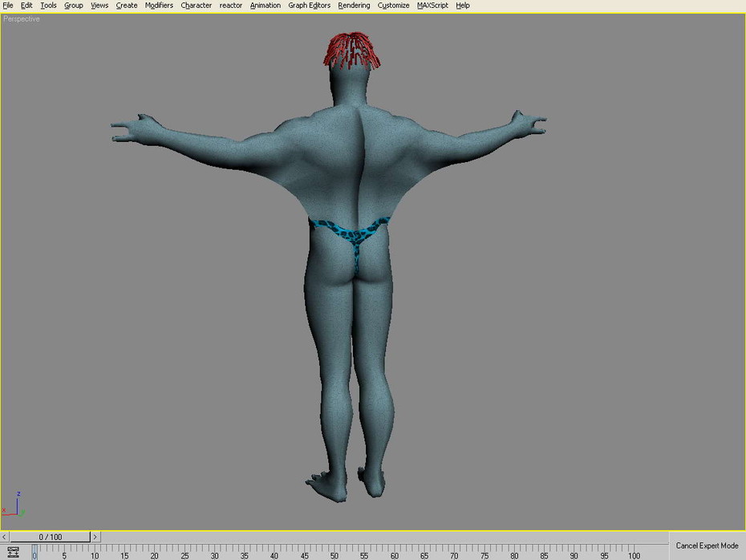Open the Group menu

point(73,6)
